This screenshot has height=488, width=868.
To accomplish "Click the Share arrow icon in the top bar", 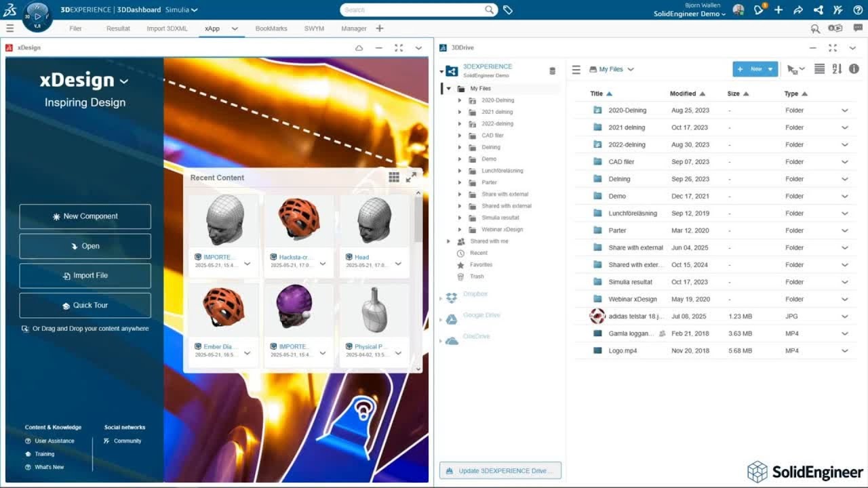I will [x=798, y=10].
